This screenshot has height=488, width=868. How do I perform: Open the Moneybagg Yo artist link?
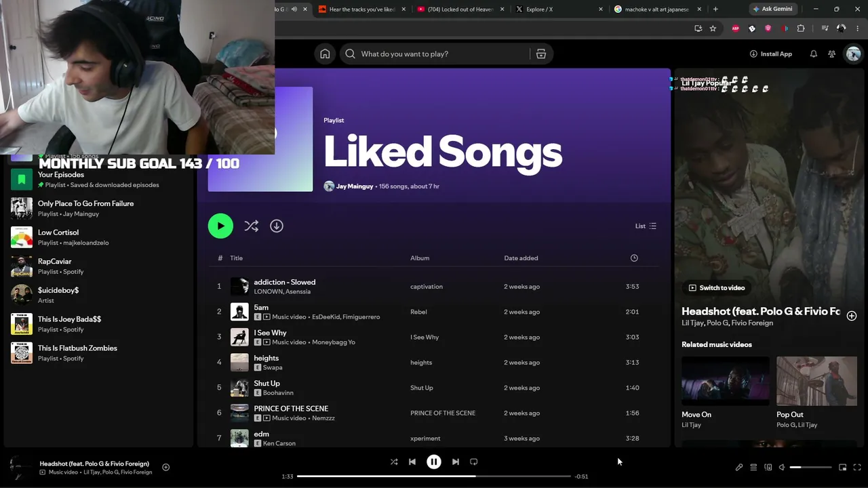[x=334, y=342]
